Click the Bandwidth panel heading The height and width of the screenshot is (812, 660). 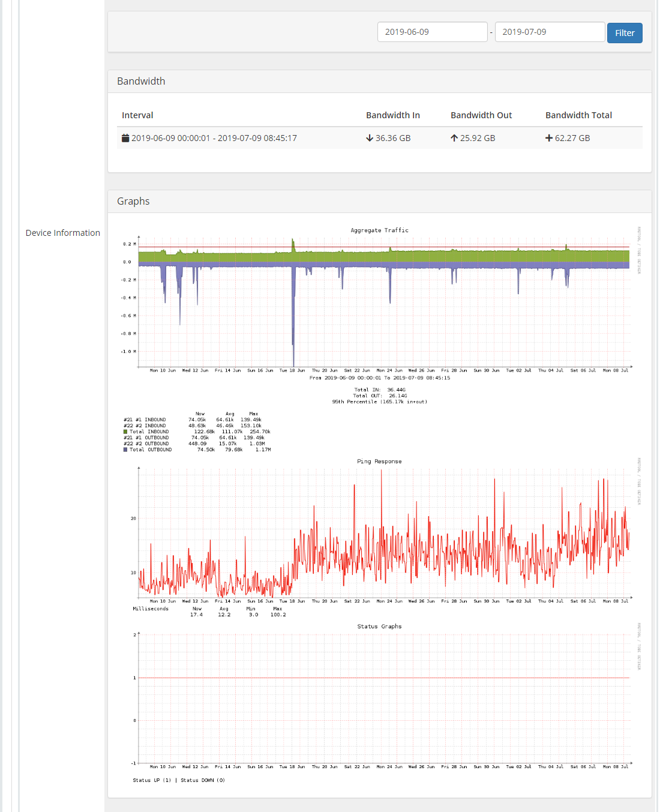[141, 81]
